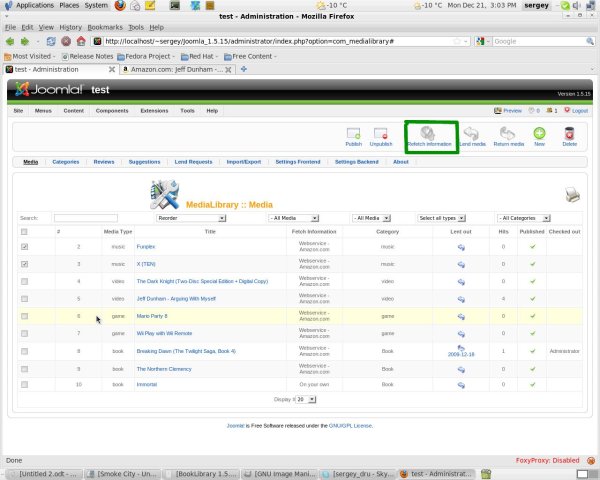Screen dimensions: 600x480
Task: Click the Publish toolbar icon
Action: pyautogui.click(x=353, y=134)
